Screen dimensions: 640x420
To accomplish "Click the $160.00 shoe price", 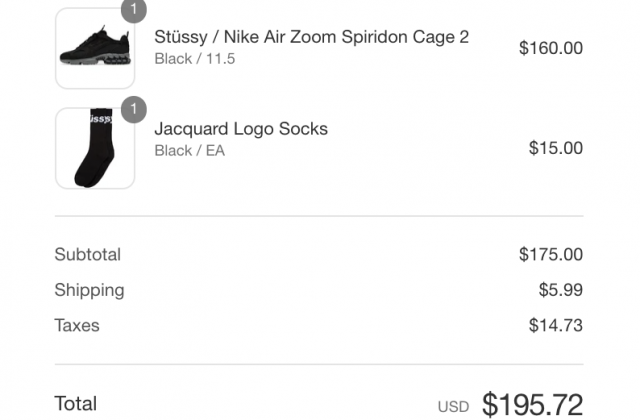I will pos(551,48).
